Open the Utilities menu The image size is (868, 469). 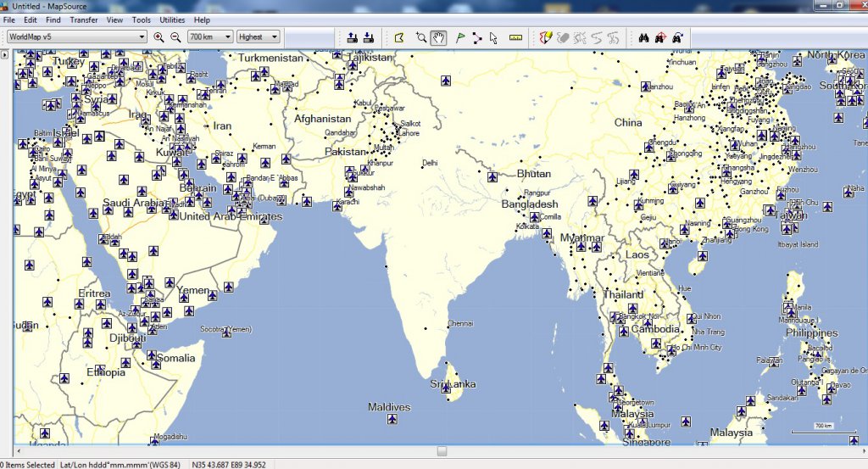coord(172,20)
